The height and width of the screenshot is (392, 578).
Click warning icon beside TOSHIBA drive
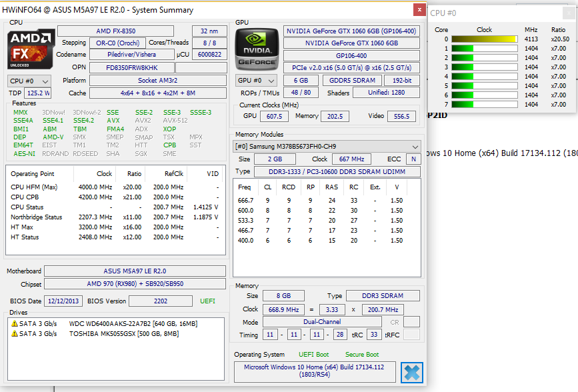[15, 333]
